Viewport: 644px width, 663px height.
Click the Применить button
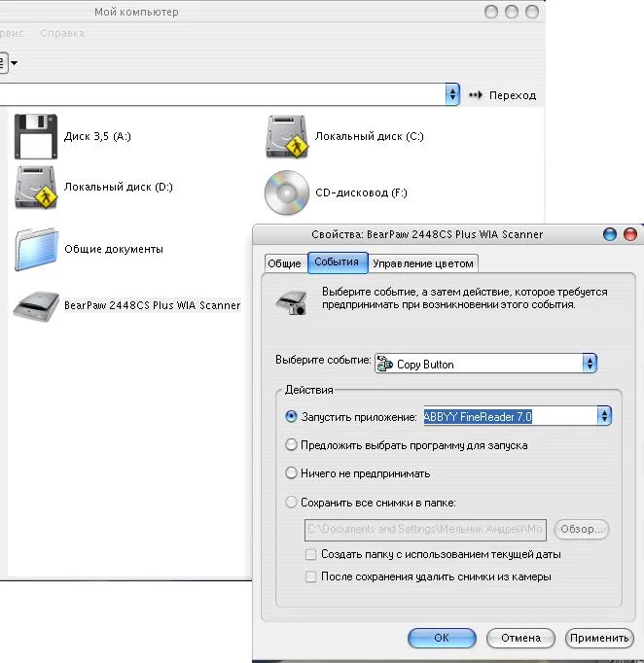pos(599,638)
